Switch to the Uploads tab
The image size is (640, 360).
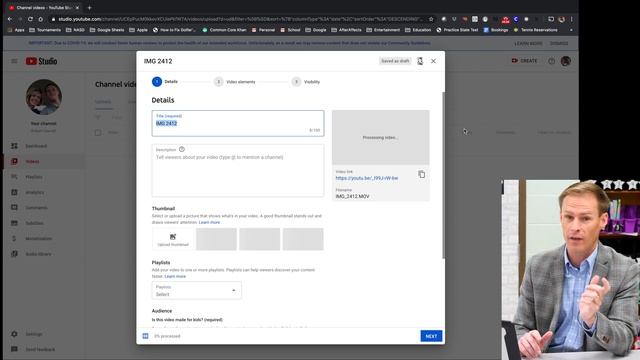(x=103, y=102)
